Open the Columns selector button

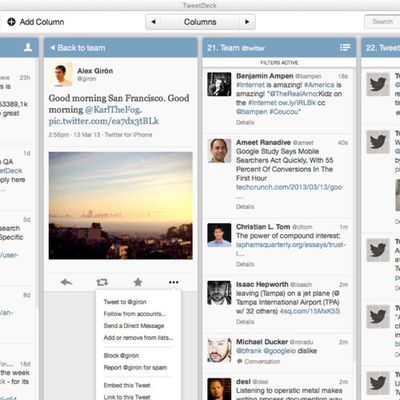click(x=200, y=22)
